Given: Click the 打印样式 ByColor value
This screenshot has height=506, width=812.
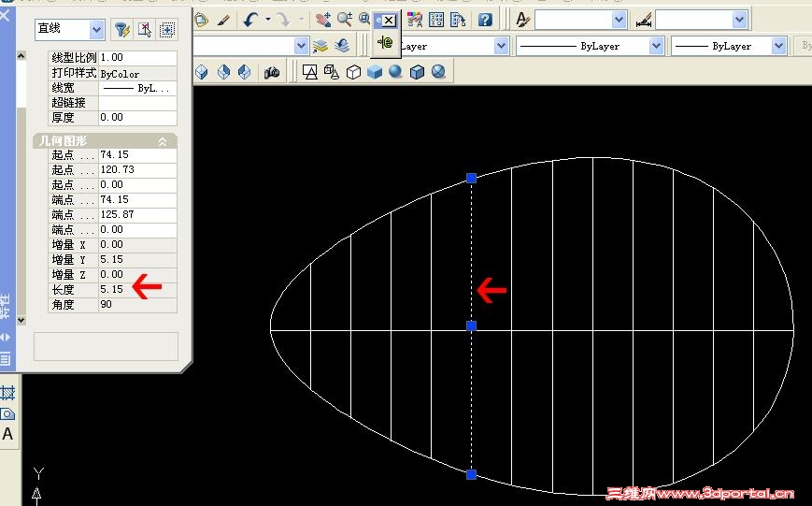Looking at the screenshot, I should coord(137,73).
